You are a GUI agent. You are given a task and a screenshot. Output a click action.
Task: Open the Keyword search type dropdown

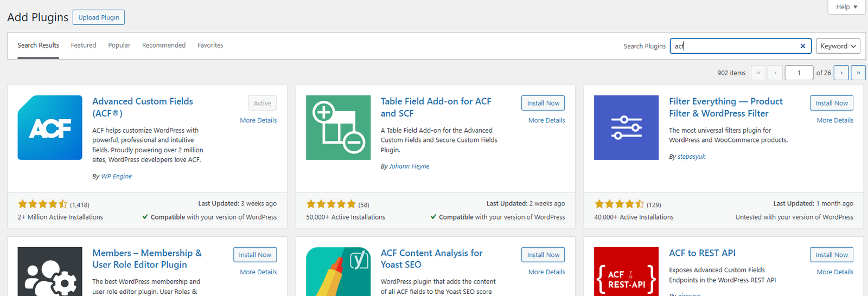point(838,46)
